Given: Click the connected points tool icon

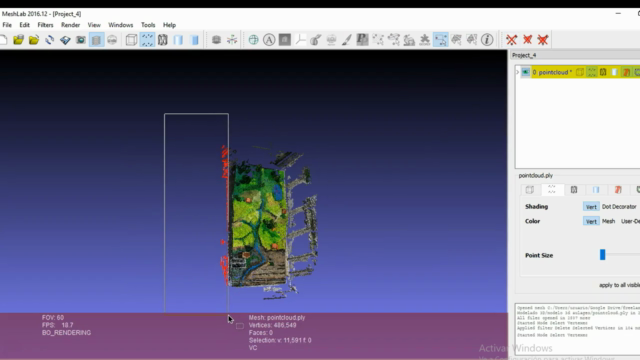Looking at the screenshot, I should click(x=393, y=40).
